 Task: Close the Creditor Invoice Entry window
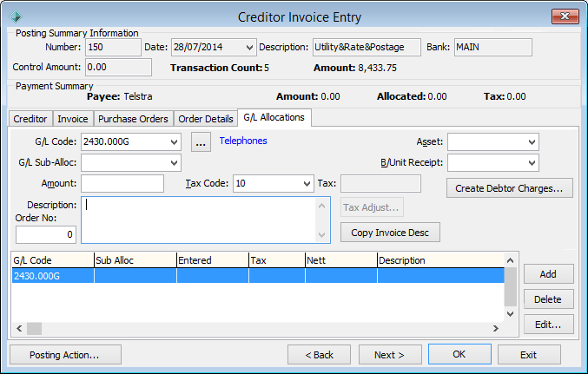tap(565, 16)
